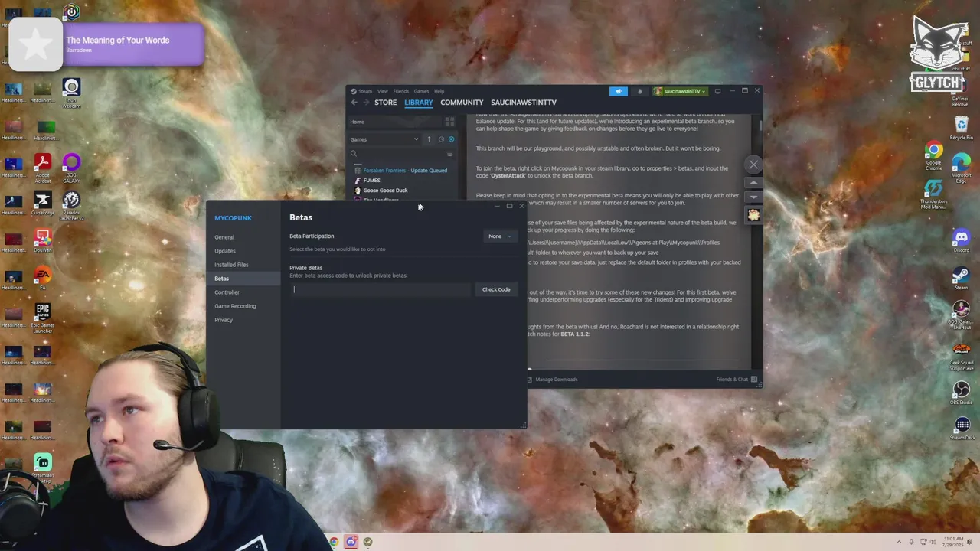Go forward with Steam's right arrow
980x551 pixels.
[x=366, y=103]
